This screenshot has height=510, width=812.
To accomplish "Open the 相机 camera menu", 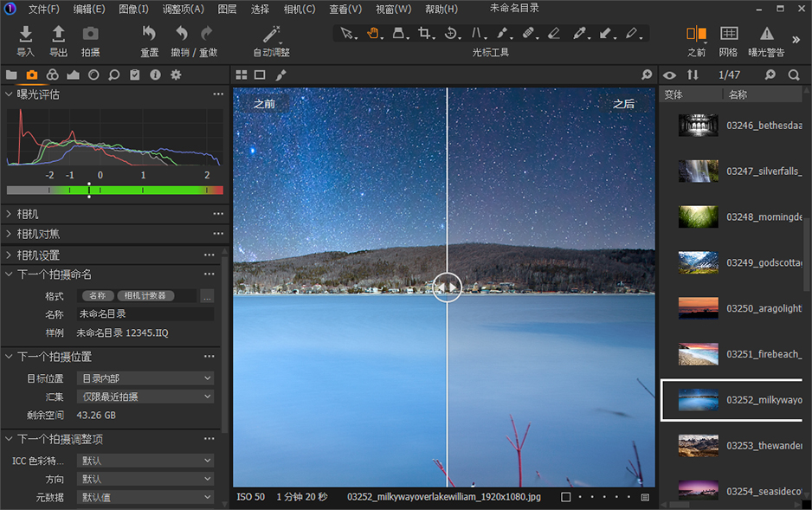I will [x=298, y=9].
